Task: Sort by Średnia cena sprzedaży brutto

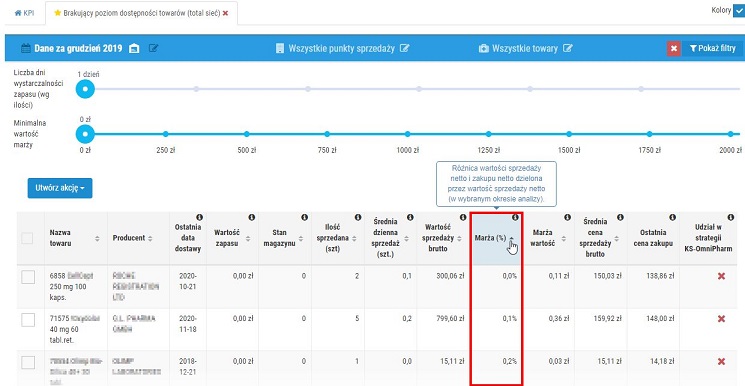Action: (x=616, y=239)
